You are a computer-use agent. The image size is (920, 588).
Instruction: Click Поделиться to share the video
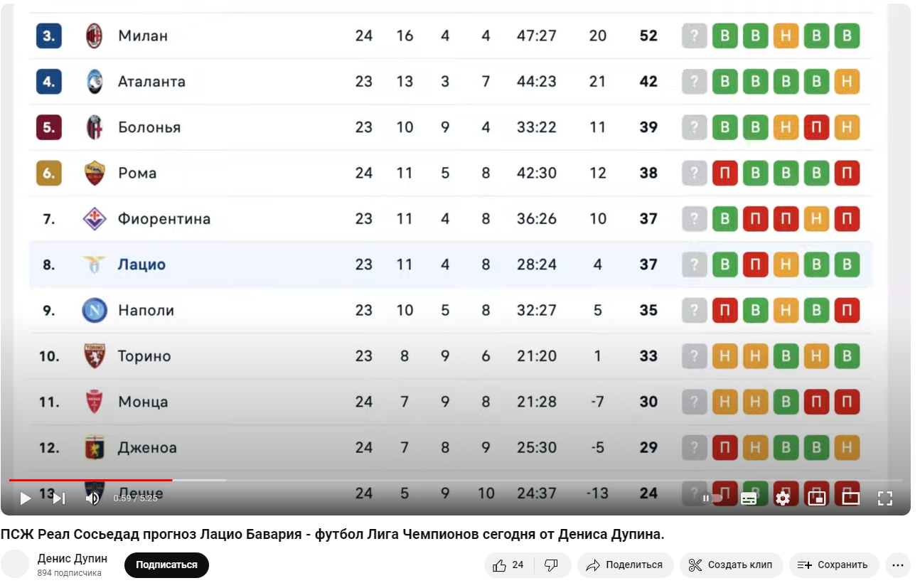coord(624,565)
